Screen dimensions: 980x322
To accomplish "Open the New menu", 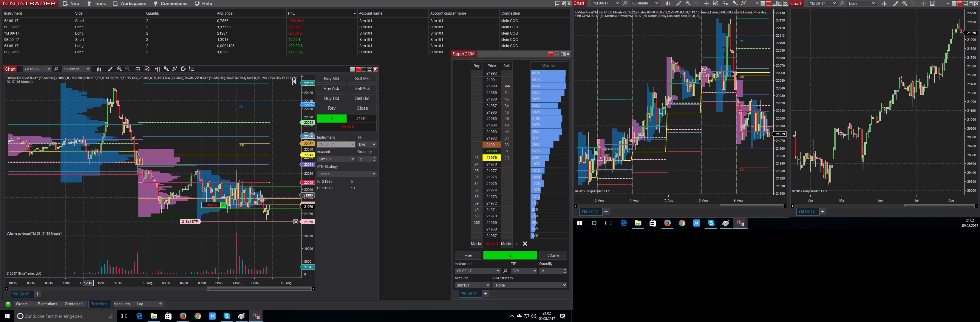I will pos(71,3).
